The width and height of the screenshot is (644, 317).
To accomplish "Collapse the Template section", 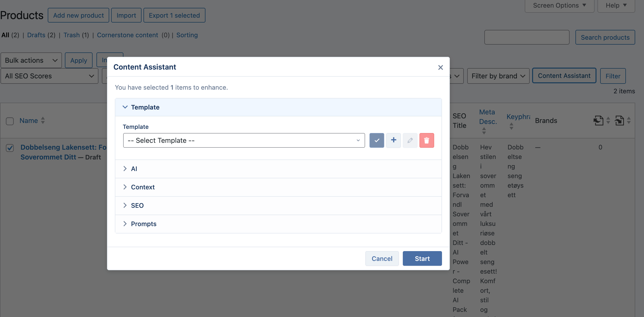I will [x=278, y=107].
